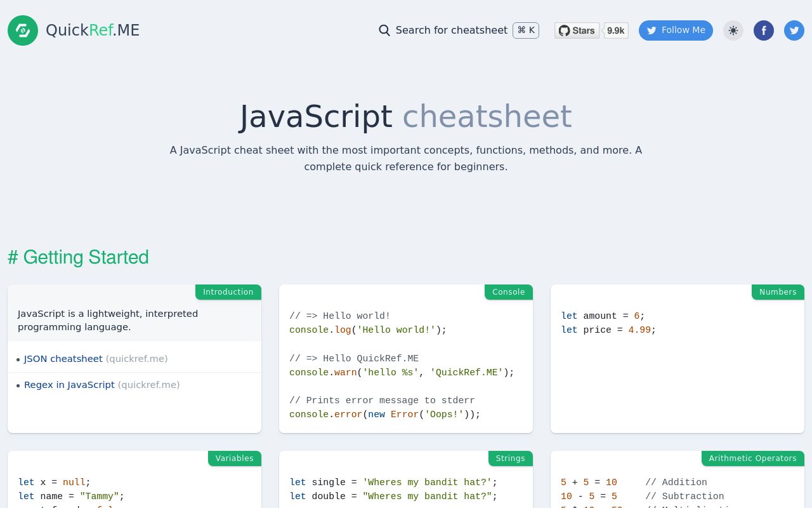Select the Console card tag

click(x=508, y=292)
